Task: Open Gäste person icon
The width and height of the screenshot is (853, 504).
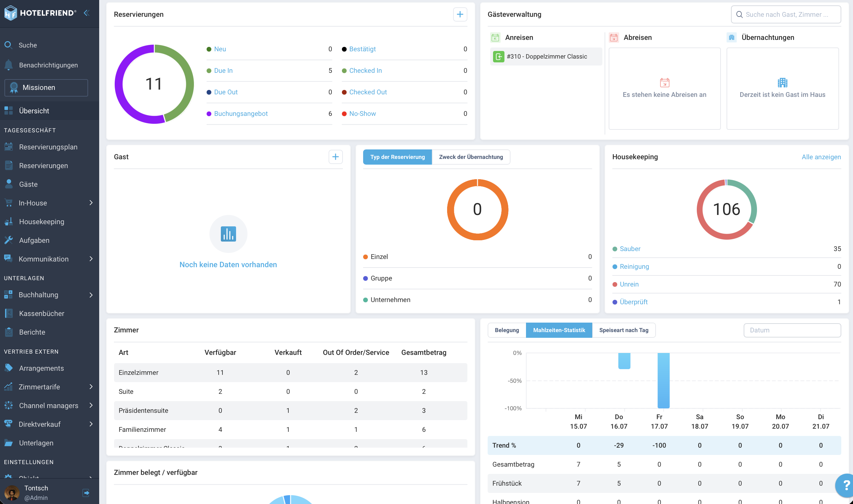Action: 9,184
